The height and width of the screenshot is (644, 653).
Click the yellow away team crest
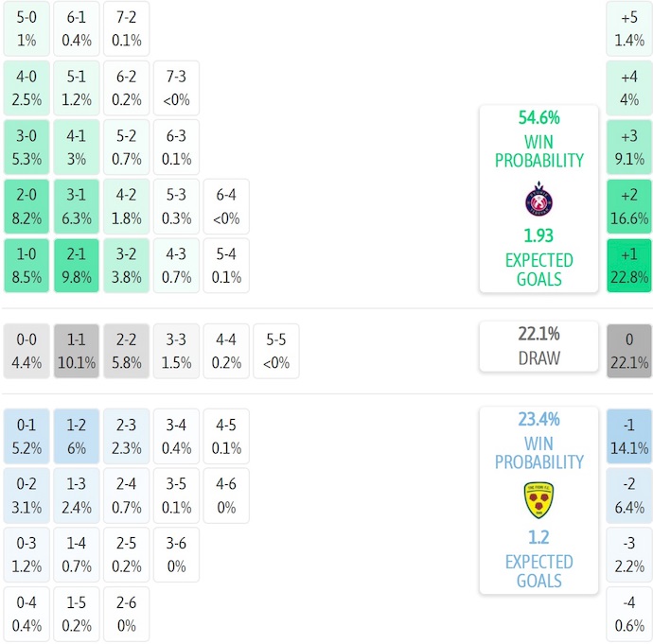coord(538,500)
